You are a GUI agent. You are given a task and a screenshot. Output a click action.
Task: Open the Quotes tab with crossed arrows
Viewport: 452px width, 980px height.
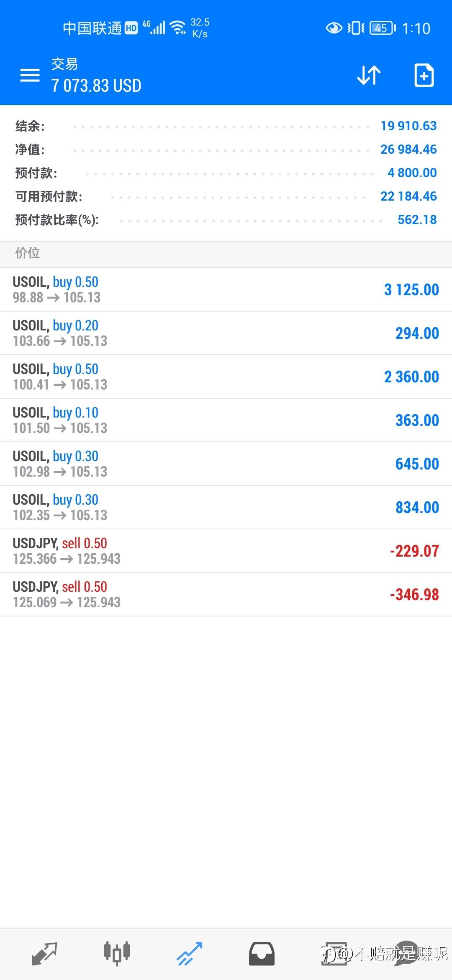point(44,954)
